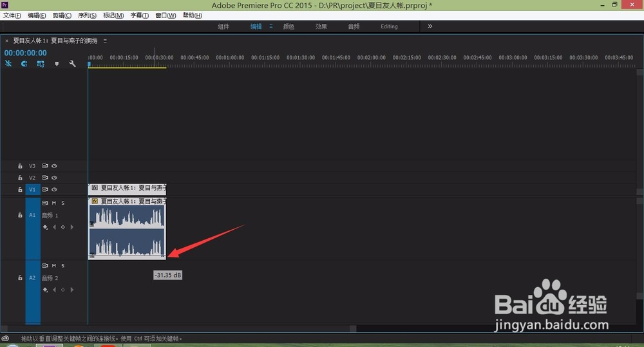Viewport: 644px width, 347px height.
Task: Toggle sync lock on track A2
Action: (45, 266)
